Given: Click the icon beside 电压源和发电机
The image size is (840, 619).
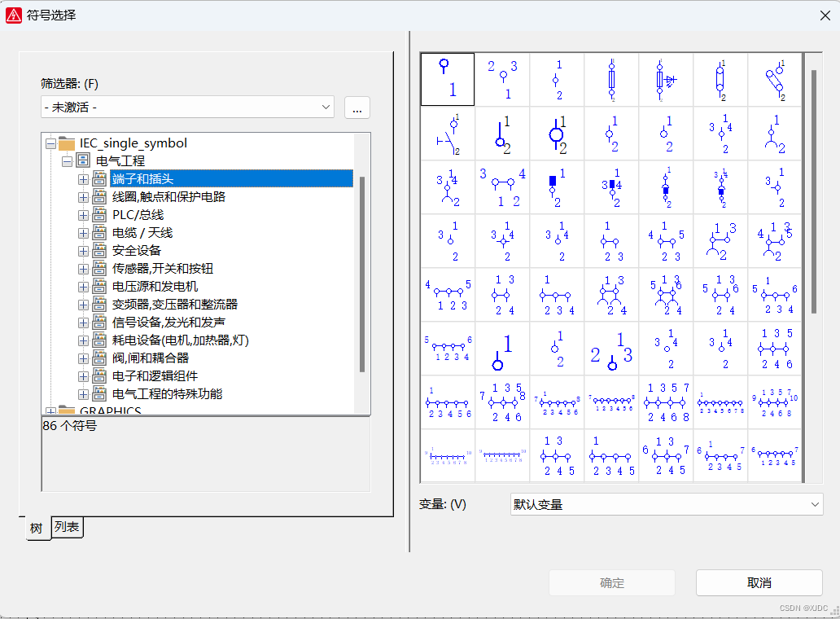Looking at the screenshot, I should tap(99, 287).
